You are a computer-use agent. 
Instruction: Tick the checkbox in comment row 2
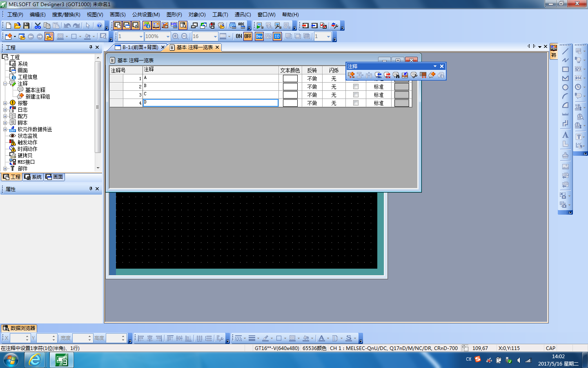[356, 87]
